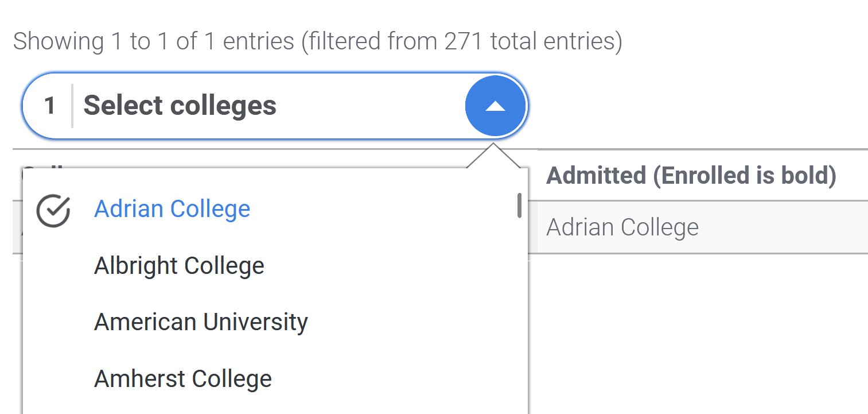Click the vertical divider after the count badge
Image resolution: width=868 pixels, height=414 pixels.
(72, 106)
